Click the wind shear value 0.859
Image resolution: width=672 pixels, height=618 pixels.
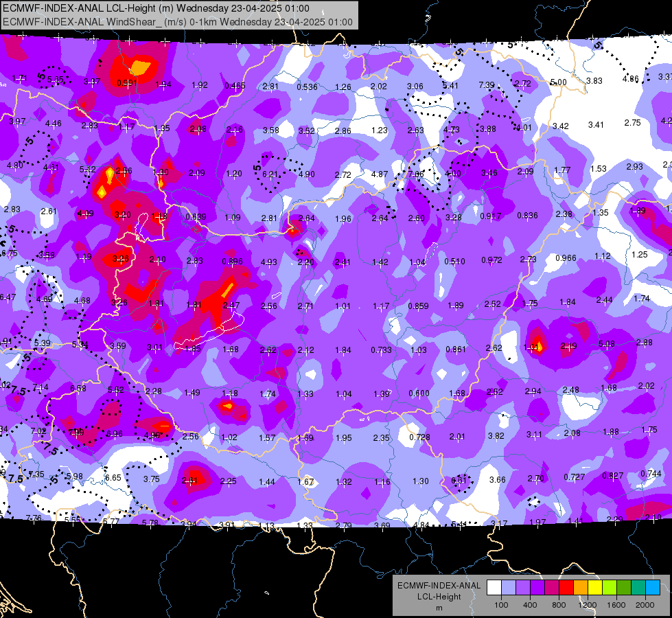coord(418,306)
